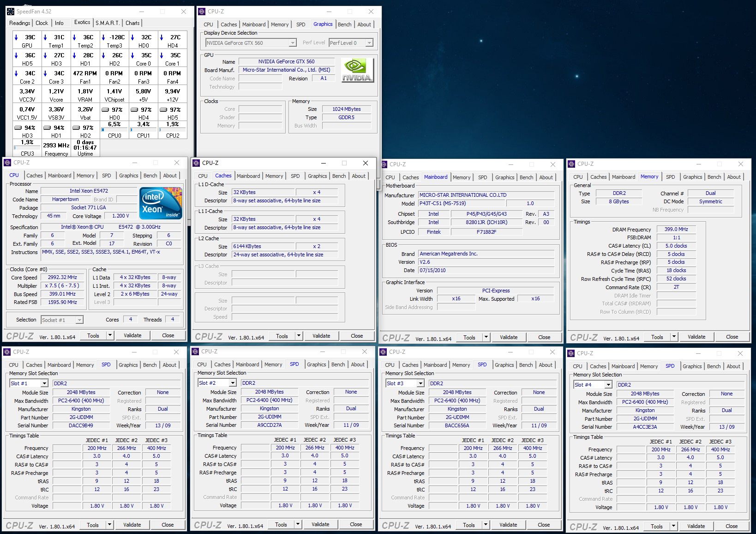The width and height of the screenshot is (756, 534).
Task: Click the title icon of the Slot #2 SPD window
Action: tap(195, 352)
